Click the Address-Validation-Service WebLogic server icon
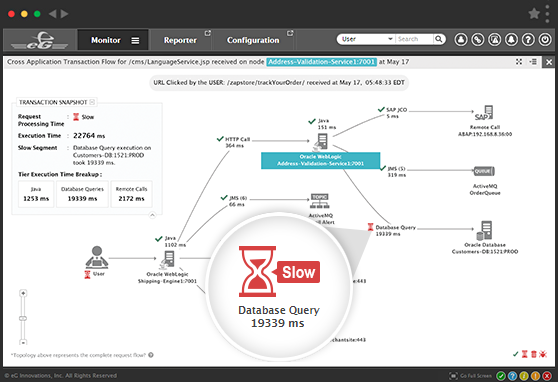Image resolution: width=558 pixels, height=382 pixels. click(321, 142)
